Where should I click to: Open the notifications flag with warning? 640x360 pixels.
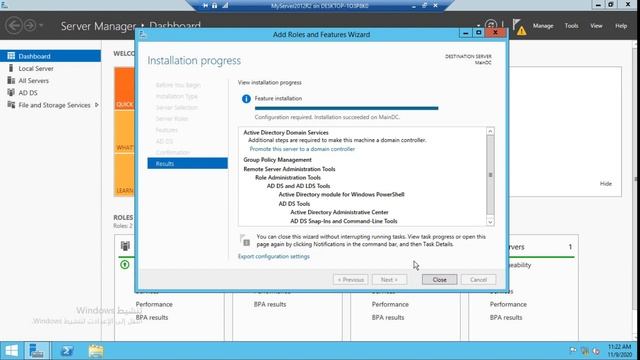(x=519, y=27)
